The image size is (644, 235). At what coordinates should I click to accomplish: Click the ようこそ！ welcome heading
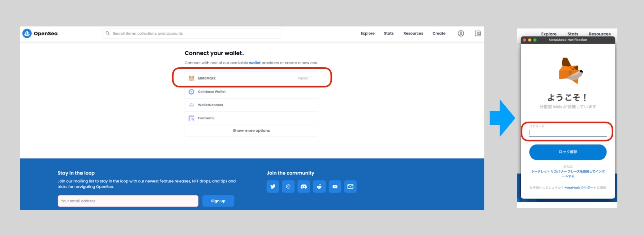(568, 97)
